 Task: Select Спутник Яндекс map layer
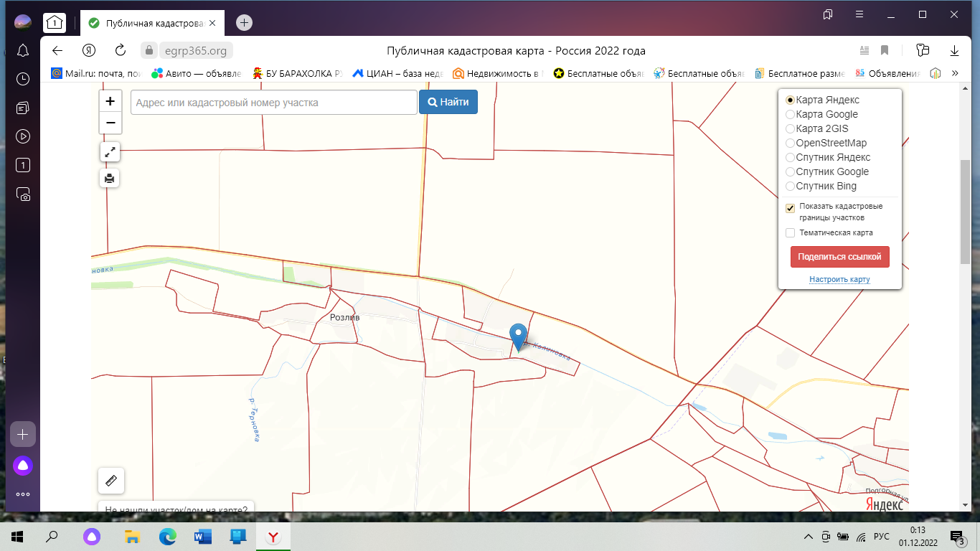[x=791, y=158]
